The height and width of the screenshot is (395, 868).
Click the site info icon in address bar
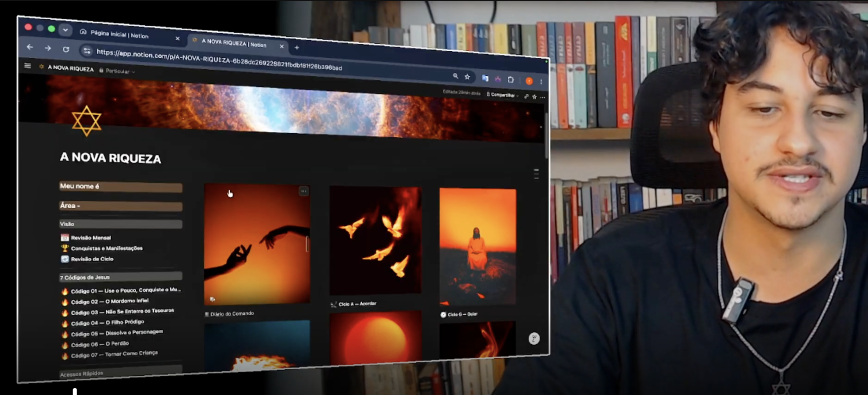coord(87,50)
